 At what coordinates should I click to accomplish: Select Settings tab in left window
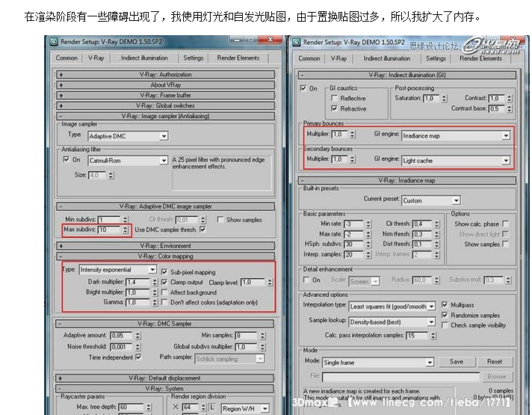(193, 58)
